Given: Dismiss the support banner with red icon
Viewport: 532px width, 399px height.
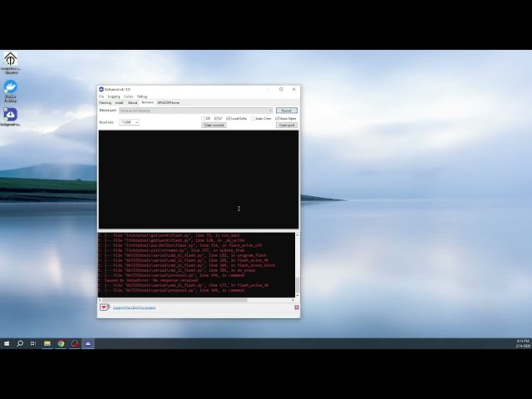Looking at the screenshot, I should click(297, 308).
